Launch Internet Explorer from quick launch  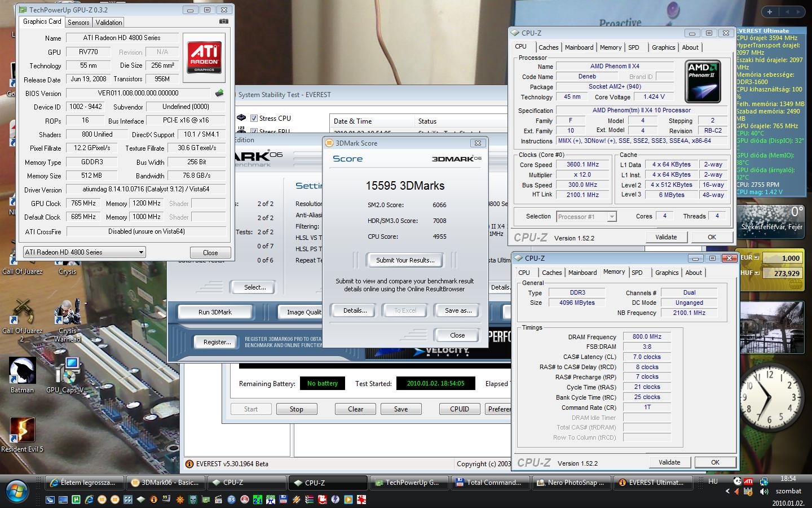pos(89,500)
